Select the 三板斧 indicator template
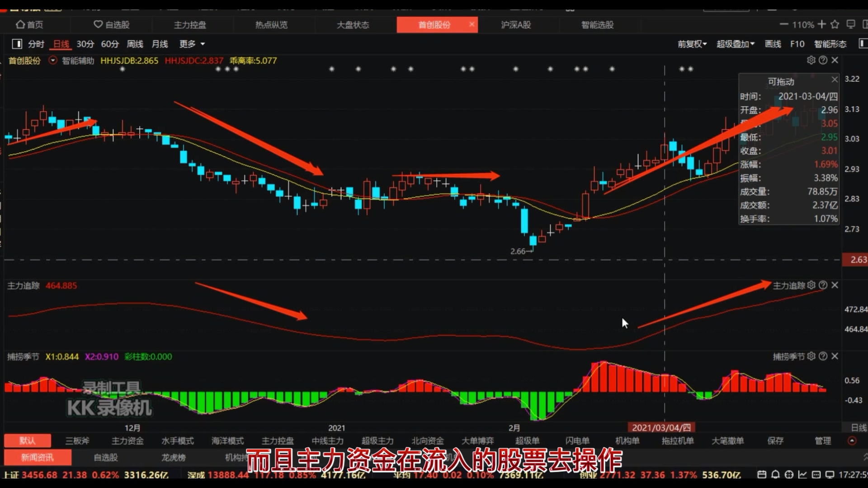This screenshot has height=488, width=868. click(x=77, y=441)
